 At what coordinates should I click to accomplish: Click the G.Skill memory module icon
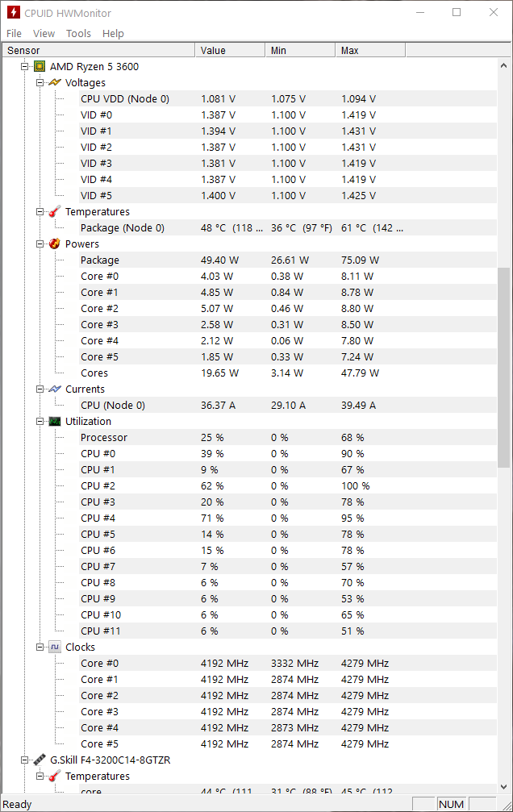[40, 760]
